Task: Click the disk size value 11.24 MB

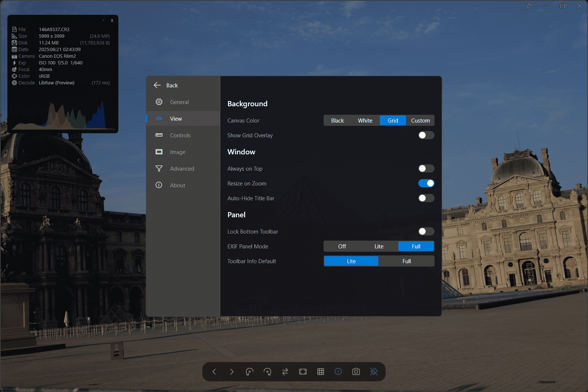Action: (x=49, y=43)
